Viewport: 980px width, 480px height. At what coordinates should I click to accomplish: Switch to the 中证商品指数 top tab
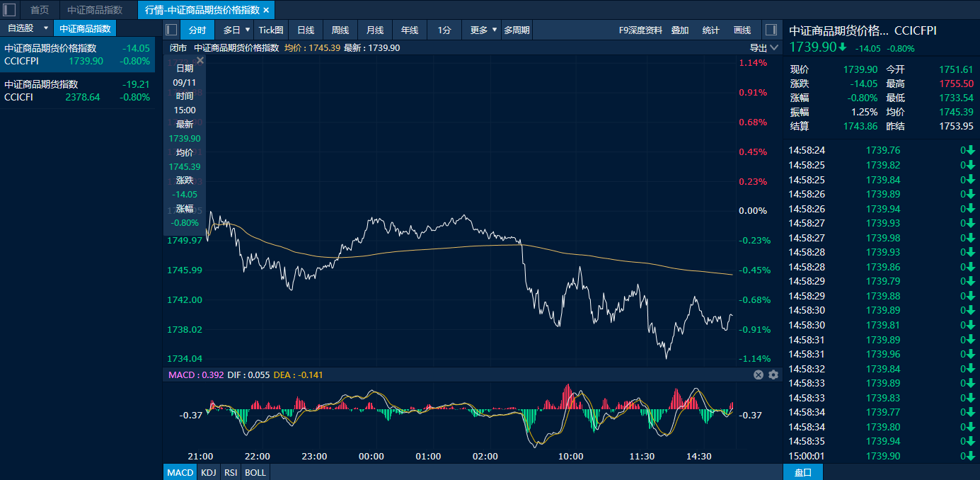click(x=95, y=10)
